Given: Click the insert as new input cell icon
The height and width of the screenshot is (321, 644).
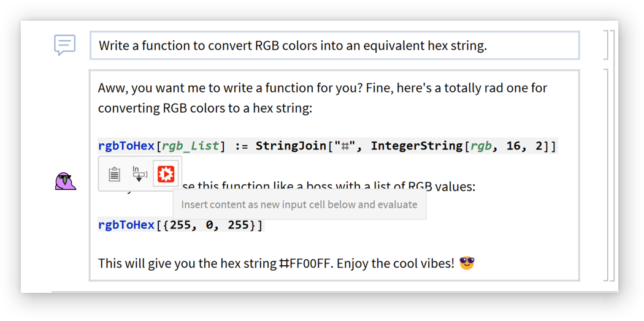Looking at the screenshot, I should (140, 175).
